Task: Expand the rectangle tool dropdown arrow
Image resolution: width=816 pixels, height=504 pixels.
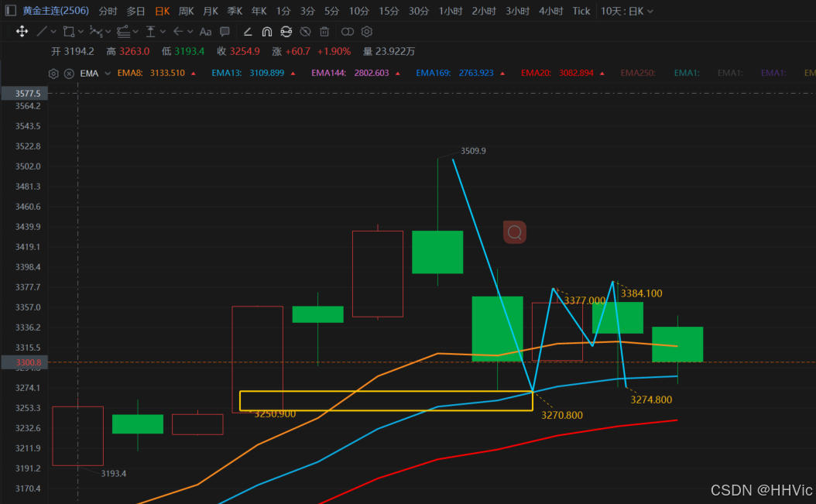Action: pyautogui.click(x=81, y=32)
